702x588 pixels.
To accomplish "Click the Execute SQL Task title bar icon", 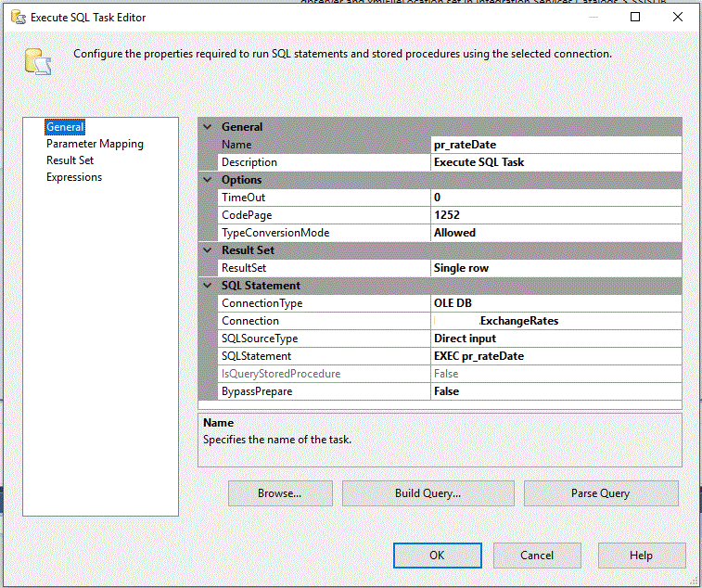I will tap(19, 17).
